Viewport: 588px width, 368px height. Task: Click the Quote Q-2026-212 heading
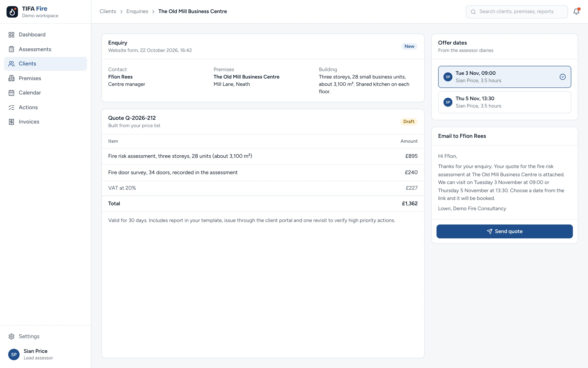pyautogui.click(x=132, y=118)
